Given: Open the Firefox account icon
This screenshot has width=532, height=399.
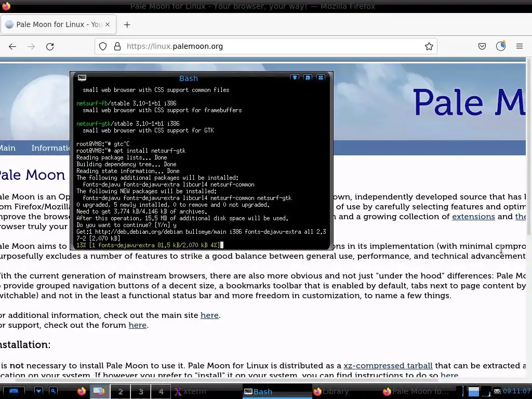Looking at the screenshot, I should (x=501, y=46).
